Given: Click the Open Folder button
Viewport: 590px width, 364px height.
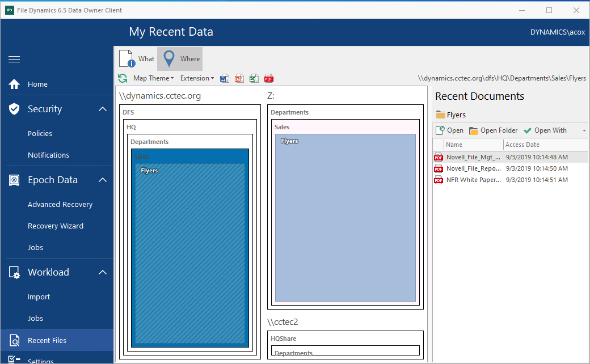Looking at the screenshot, I should tap(493, 130).
